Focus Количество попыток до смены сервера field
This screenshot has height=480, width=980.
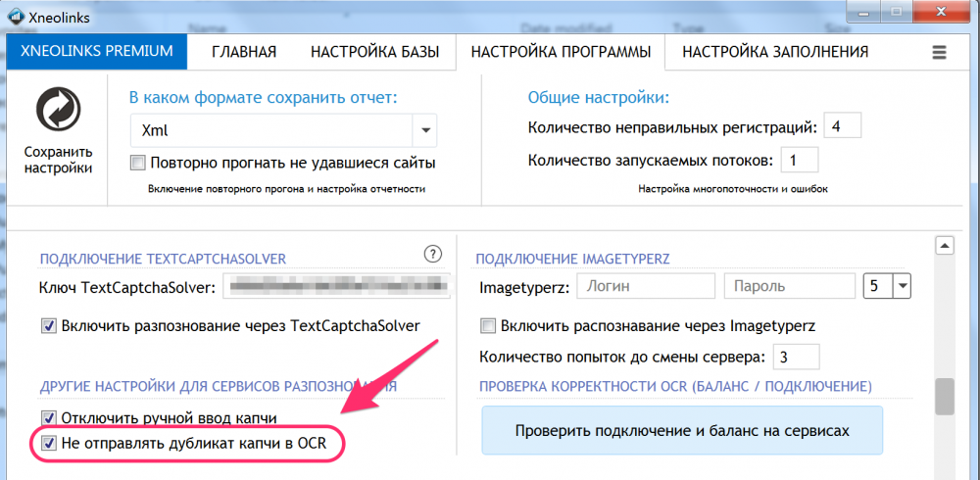[796, 358]
